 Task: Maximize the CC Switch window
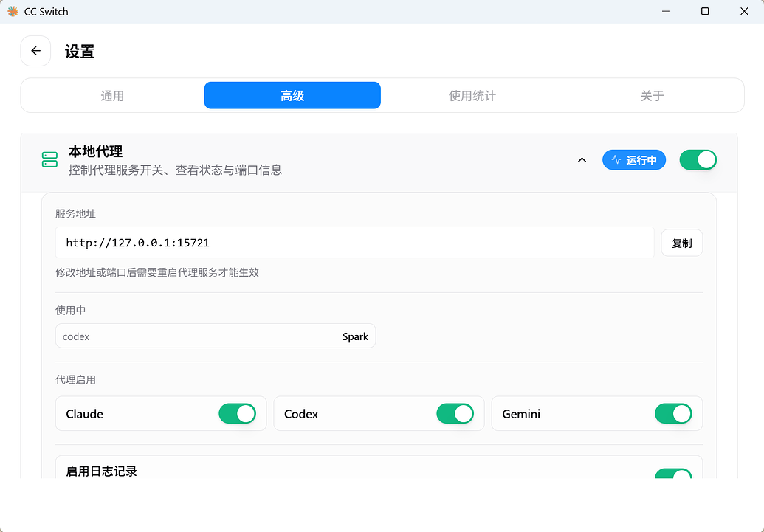[705, 11]
